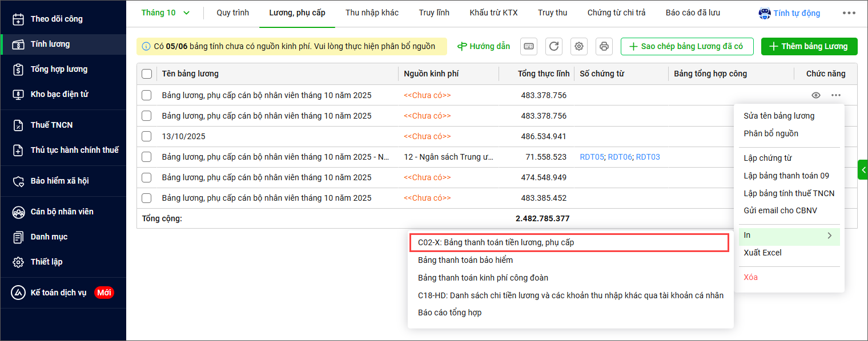Click the eye icon on first row
Image resolution: width=868 pixels, height=341 pixels.
(816, 95)
